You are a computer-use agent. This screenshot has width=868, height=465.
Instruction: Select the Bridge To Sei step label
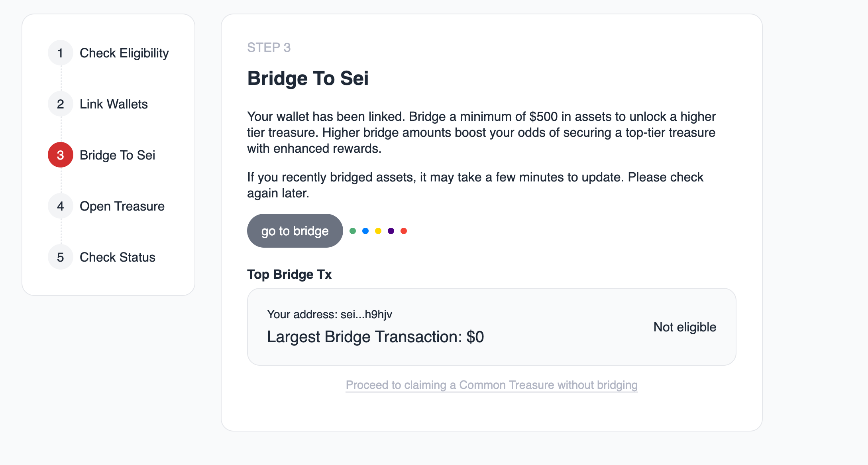coord(117,155)
